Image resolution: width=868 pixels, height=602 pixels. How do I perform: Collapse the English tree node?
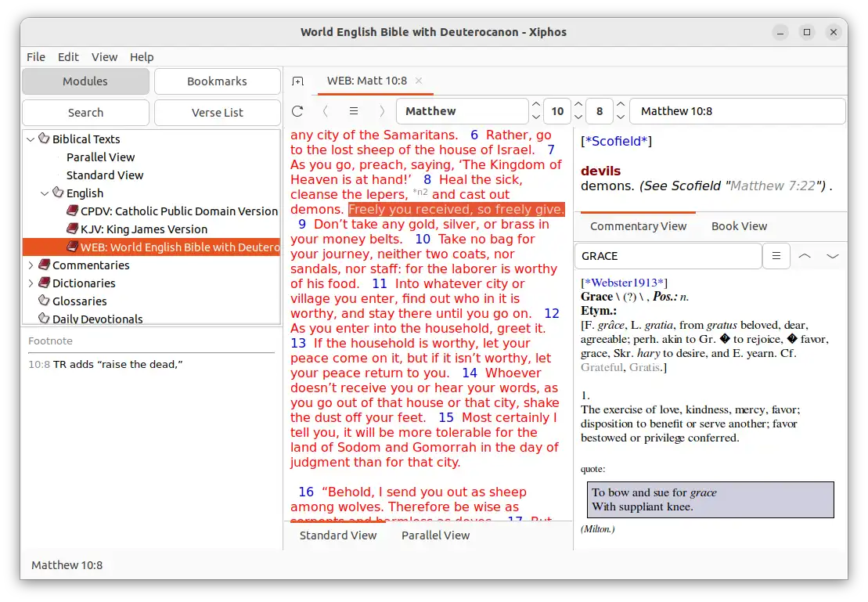[x=45, y=193]
